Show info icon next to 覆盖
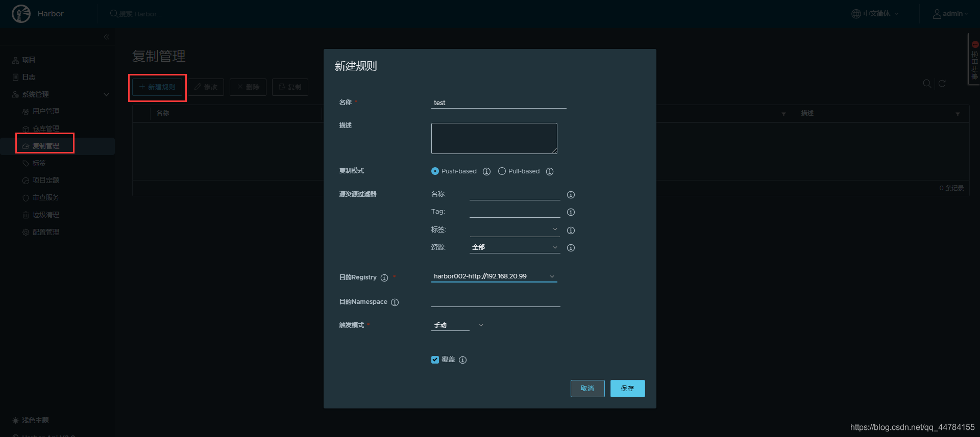Screen dimensions: 980x437 pyautogui.click(x=462, y=360)
